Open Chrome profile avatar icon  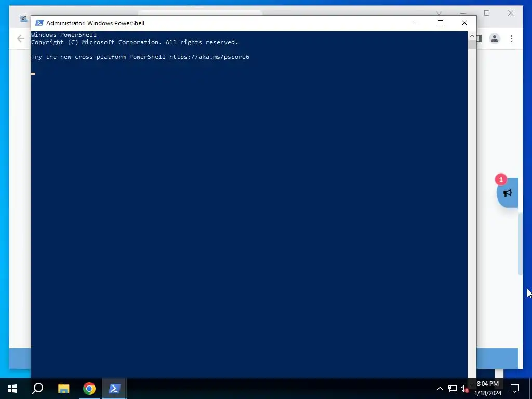point(495,38)
